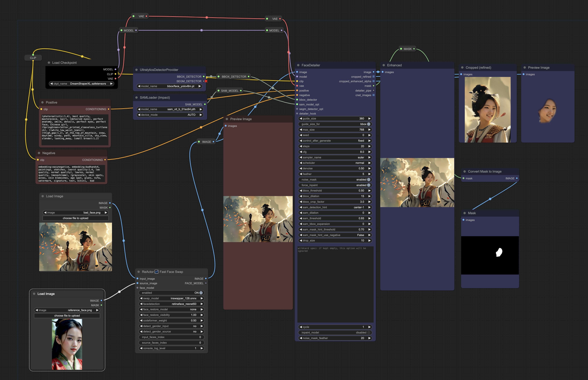Click the Enhanced node collapse dot
The image size is (588, 380).
(x=383, y=65)
